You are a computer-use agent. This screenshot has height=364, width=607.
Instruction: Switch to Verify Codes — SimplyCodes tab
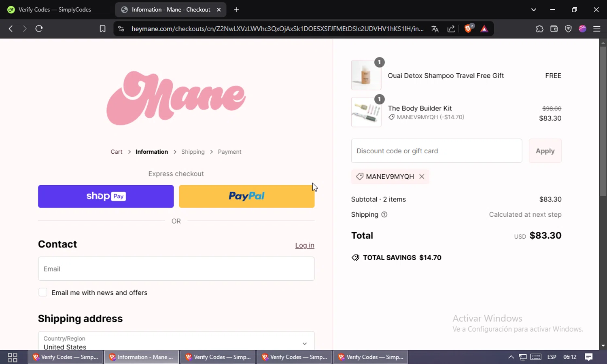[55, 10]
